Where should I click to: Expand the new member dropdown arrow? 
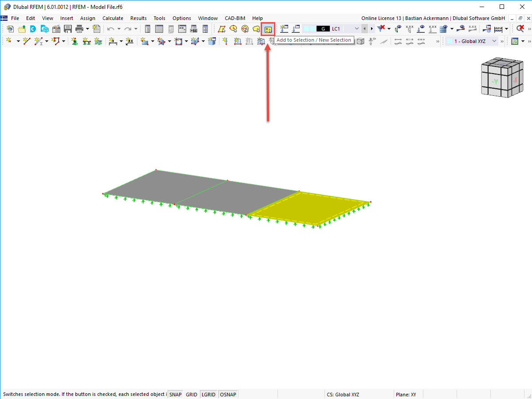point(47,41)
